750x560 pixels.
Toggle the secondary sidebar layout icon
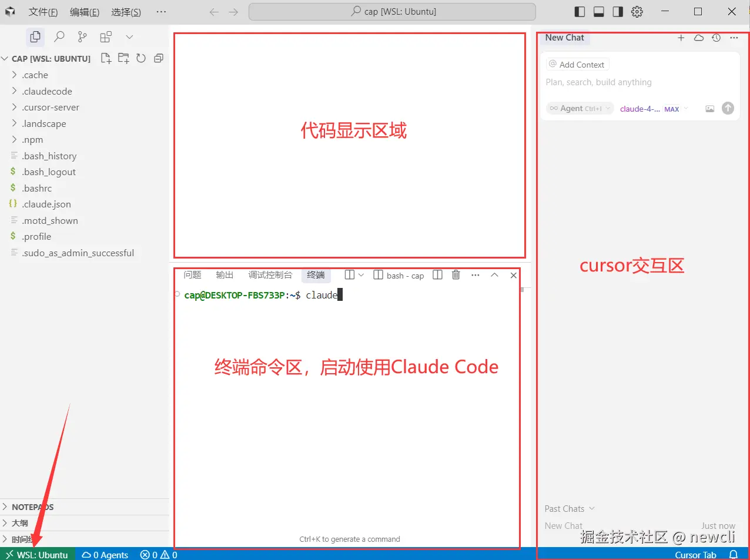coord(618,12)
